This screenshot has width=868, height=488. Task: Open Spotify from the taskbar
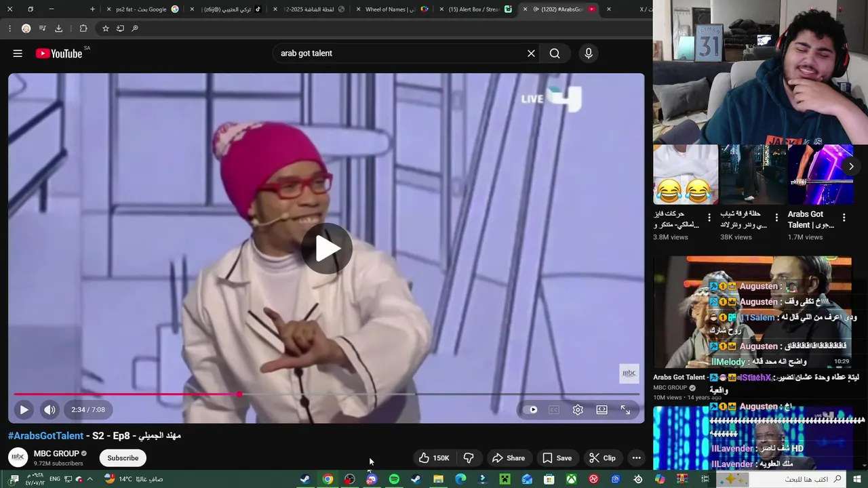pos(394,479)
